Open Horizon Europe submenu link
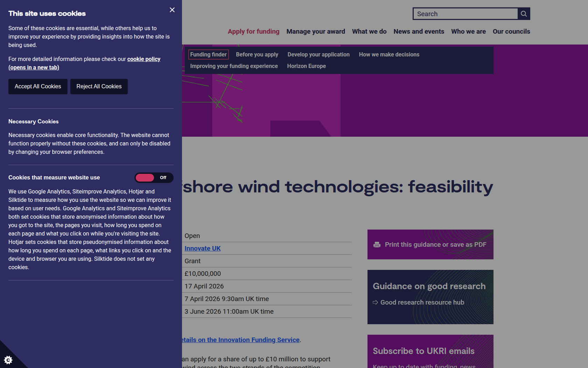Viewport: 588px width, 368px height. (x=306, y=66)
